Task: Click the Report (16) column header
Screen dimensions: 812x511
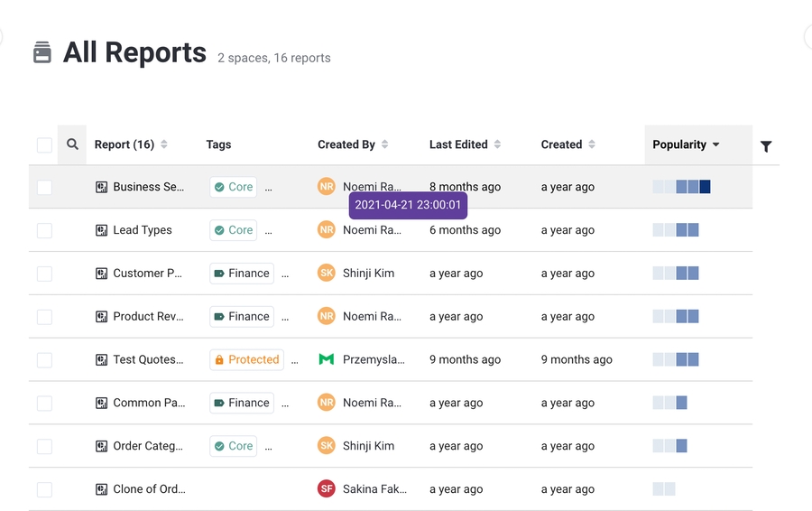Action: click(x=125, y=144)
